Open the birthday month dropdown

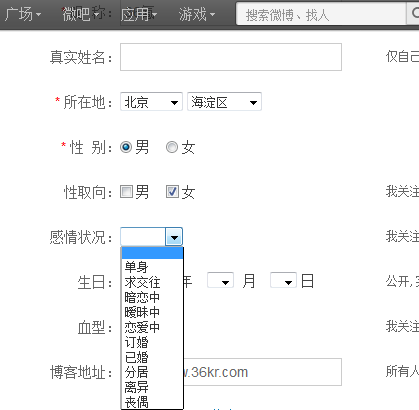click(220, 280)
